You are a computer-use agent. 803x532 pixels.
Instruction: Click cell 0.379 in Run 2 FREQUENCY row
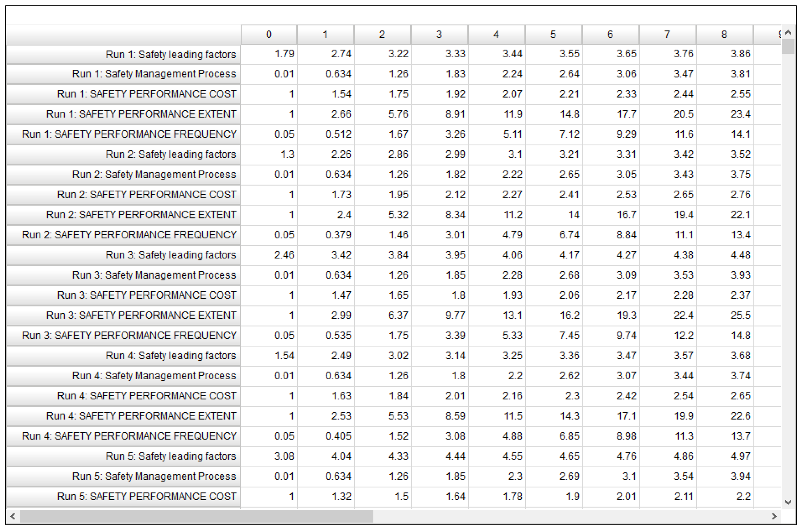click(338, 235)
